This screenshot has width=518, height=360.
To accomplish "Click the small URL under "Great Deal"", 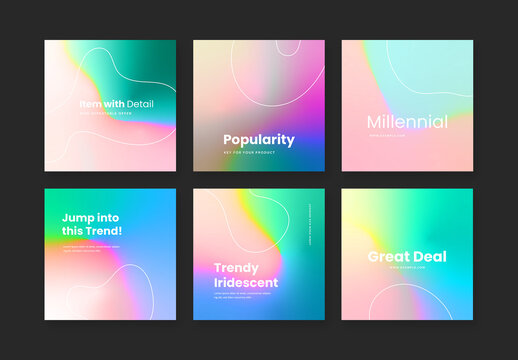I will (x=407, y=267).
